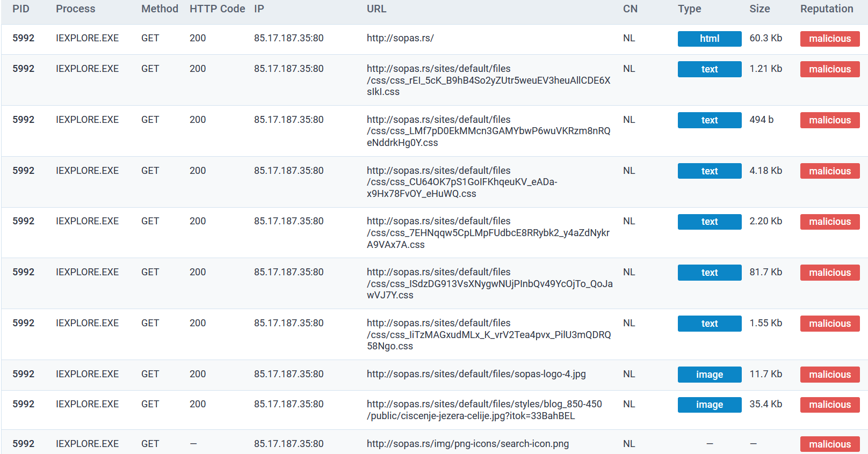
Task: Click the PID column header
Action: pyautogui.click(x=21, y=9)
